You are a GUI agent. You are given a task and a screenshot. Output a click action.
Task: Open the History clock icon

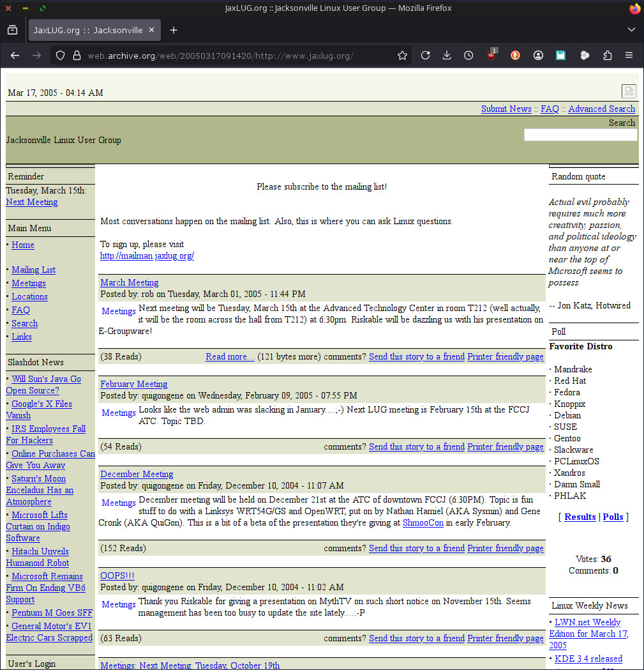[468, 56]
